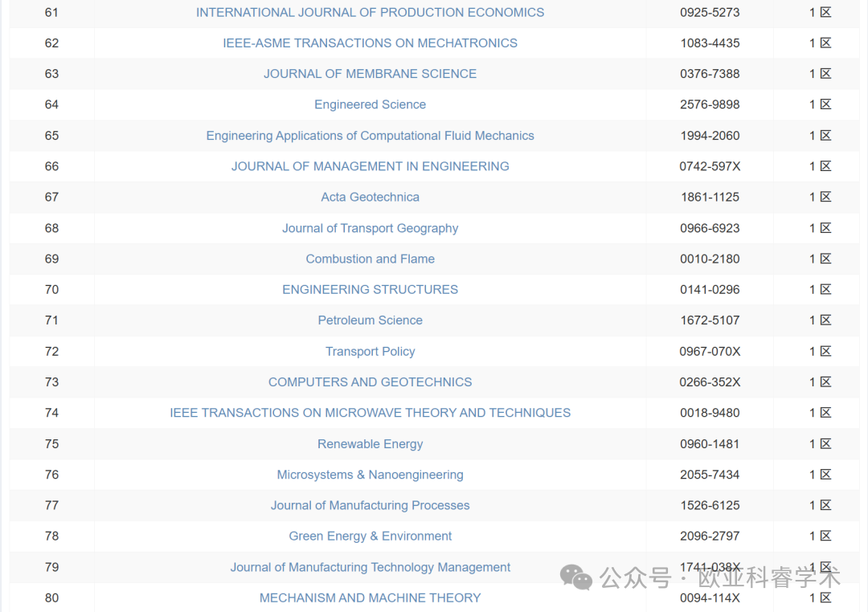Open JOURNAL OF MEMBRANE SCIENCE link
Image resolution: width=868 pixels, height=612 pixels.
click(370, 74)
